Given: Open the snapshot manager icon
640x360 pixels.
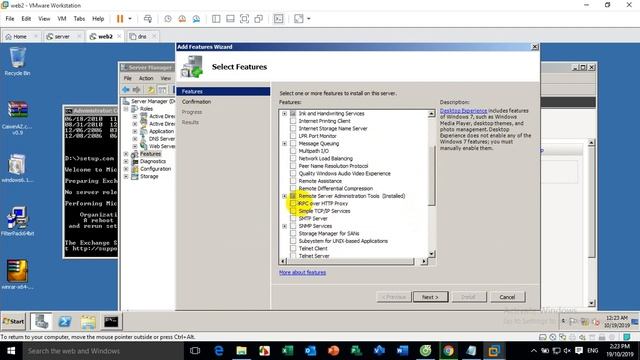Looking at the screenshot, I should pos(196,19).
